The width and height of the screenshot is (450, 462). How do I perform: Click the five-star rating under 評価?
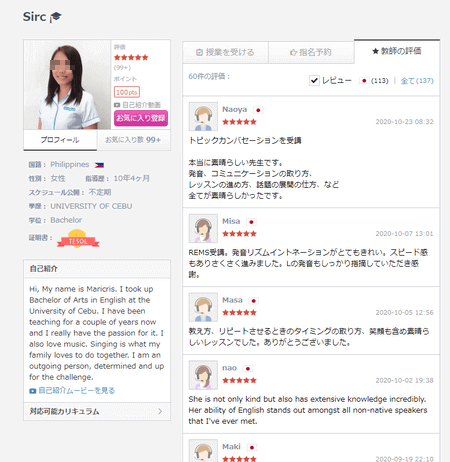[x=131, y=57]
